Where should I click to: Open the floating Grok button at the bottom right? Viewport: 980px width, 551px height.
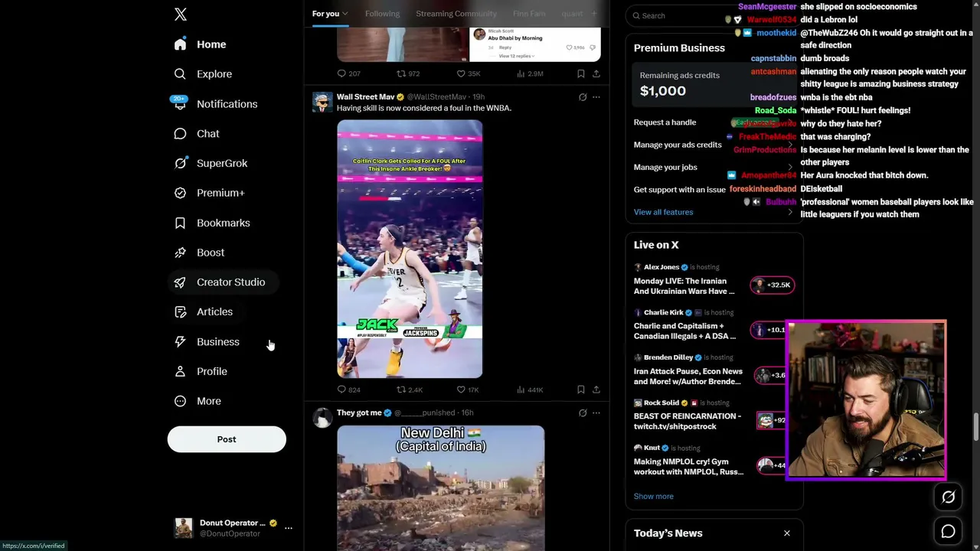(x=948, y=497)
